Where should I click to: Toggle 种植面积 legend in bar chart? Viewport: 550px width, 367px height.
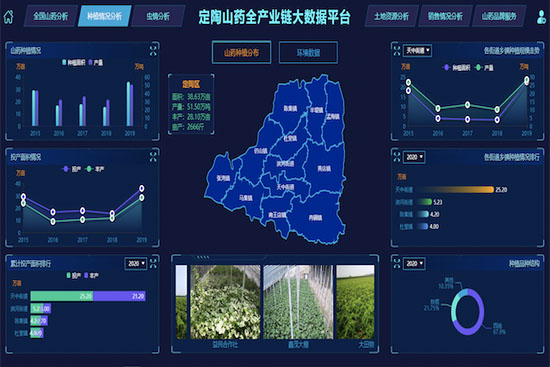[x=74, y=62]
